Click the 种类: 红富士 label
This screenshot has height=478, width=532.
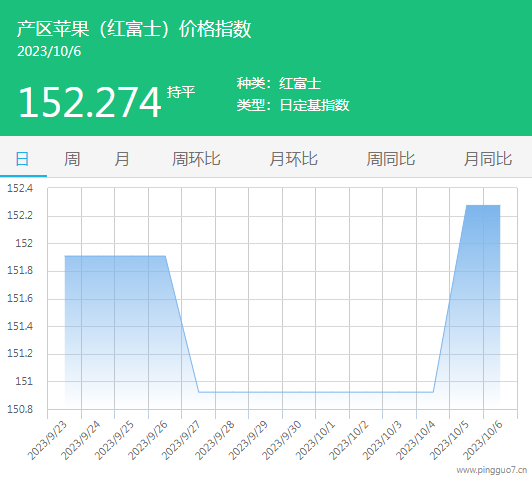tap(279, 83)
